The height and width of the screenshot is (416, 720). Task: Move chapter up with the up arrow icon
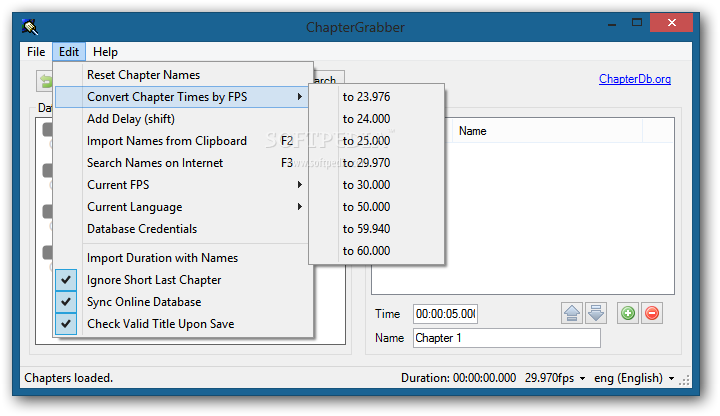pyautogui.click(x=572, y=313)
